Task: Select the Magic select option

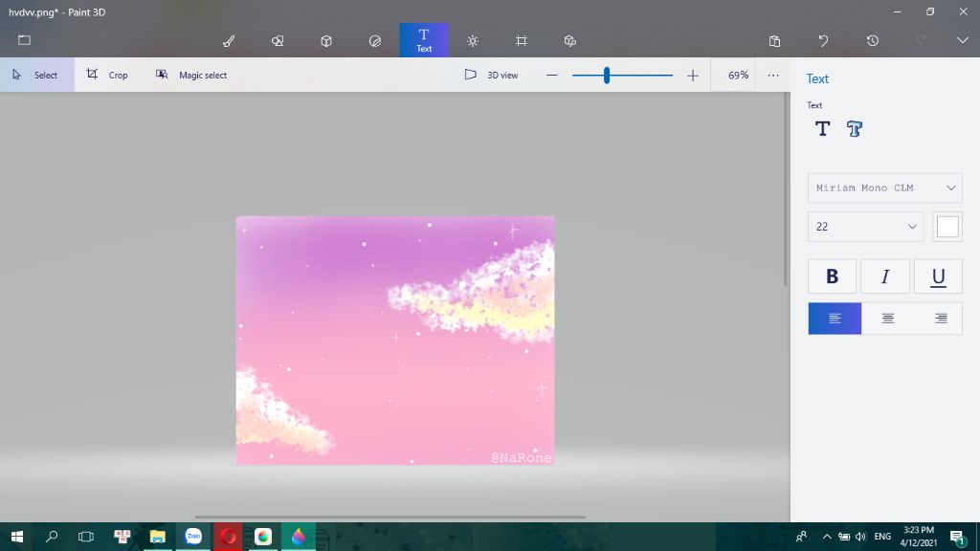Action: [x=191, y=74]
